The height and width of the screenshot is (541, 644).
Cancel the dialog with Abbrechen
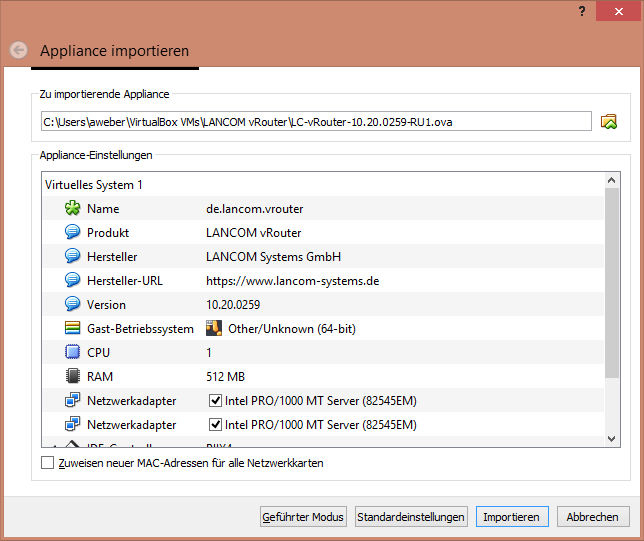[593, 517]
